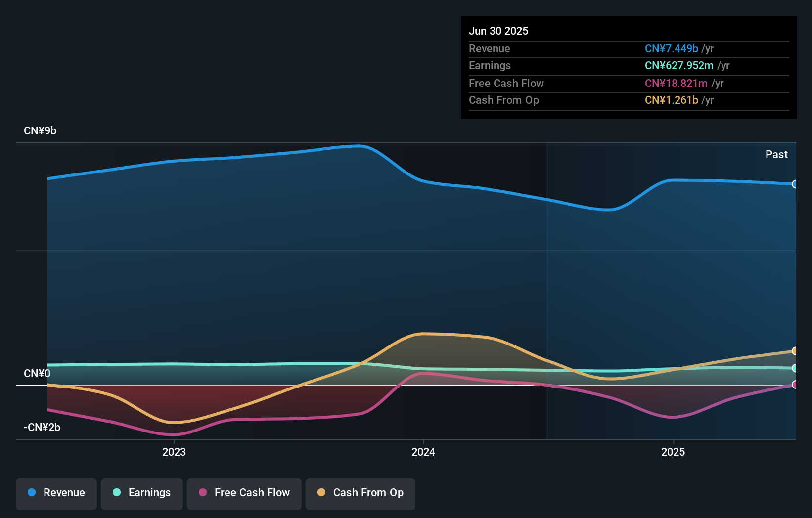Click the 2023 x-axis label

coord(174,452)
